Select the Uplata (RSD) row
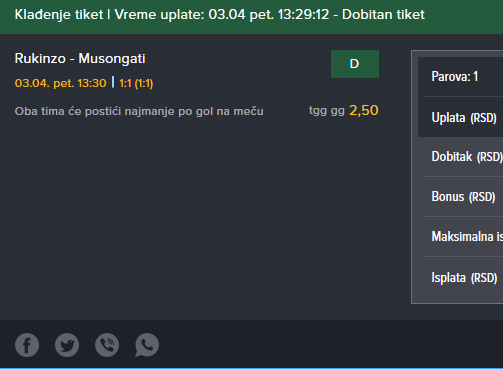Image resolution: width=503 pixels, height=369 pixels. tap(460, 117)
